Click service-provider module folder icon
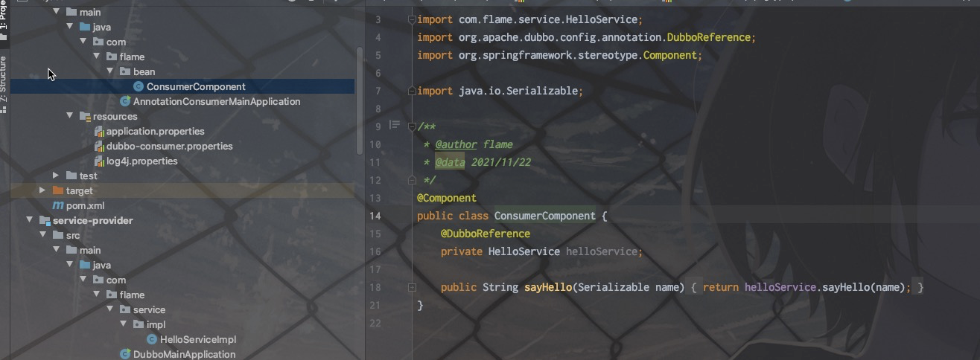Screen dimensions: 980x360 pyautogui.click(x=45, y=220)
